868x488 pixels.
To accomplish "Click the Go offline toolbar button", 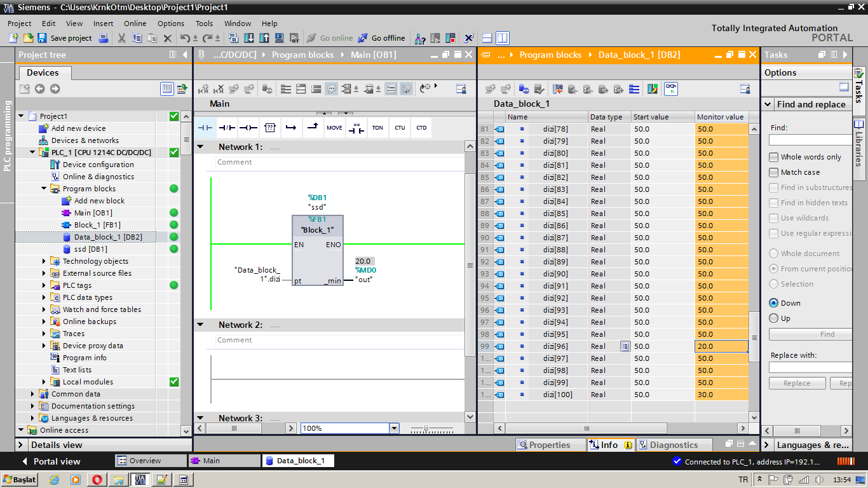I will [381, 38].
